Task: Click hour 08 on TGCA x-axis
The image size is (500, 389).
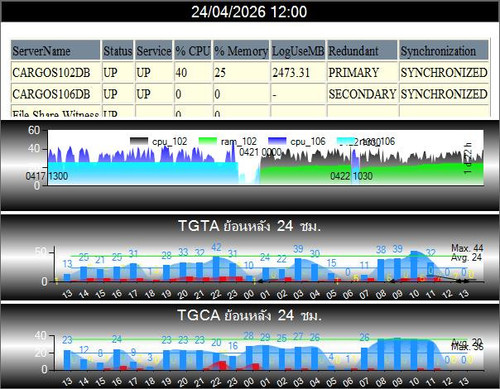Action: pyautogui.click(x=381, y=382)
